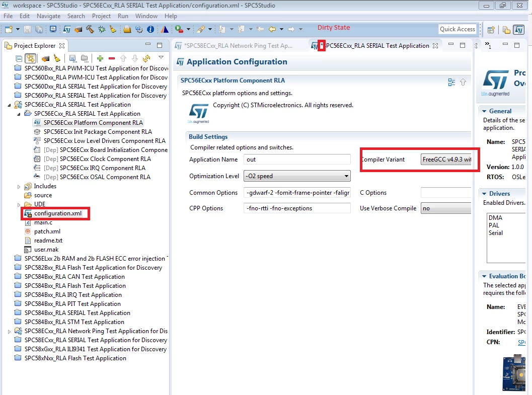Maximize the Project Explorer view

(160, 45)
